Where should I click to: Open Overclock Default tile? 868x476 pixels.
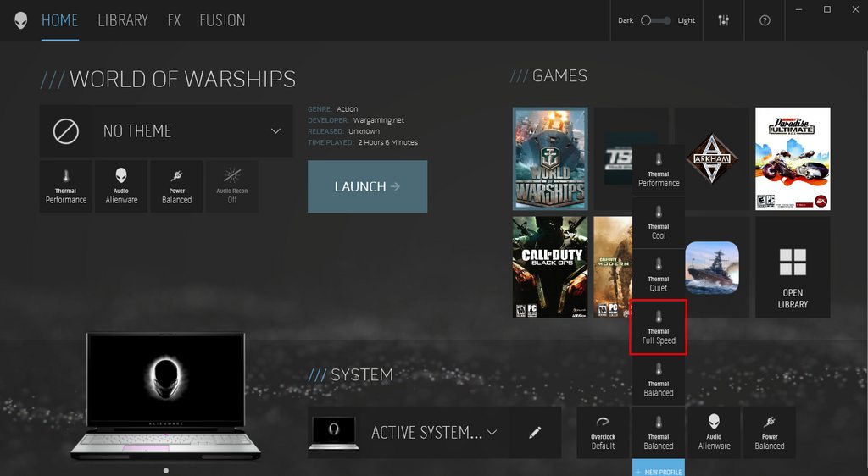(x=603, y=432)
